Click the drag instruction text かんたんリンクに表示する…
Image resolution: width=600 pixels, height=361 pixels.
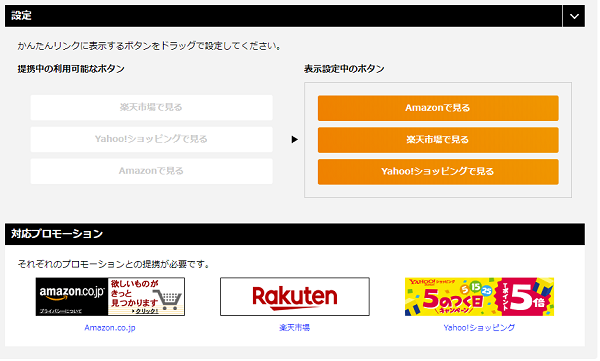(x=150, y=46)
